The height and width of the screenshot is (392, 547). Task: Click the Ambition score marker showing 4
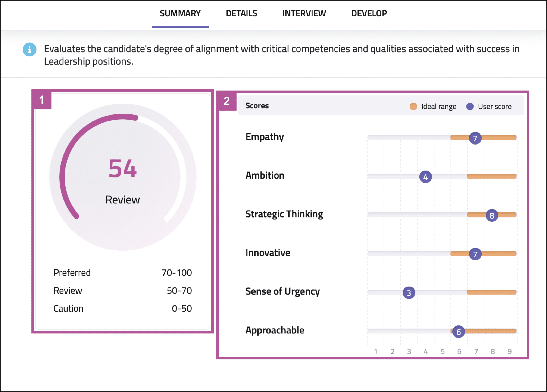coord(425,177)
